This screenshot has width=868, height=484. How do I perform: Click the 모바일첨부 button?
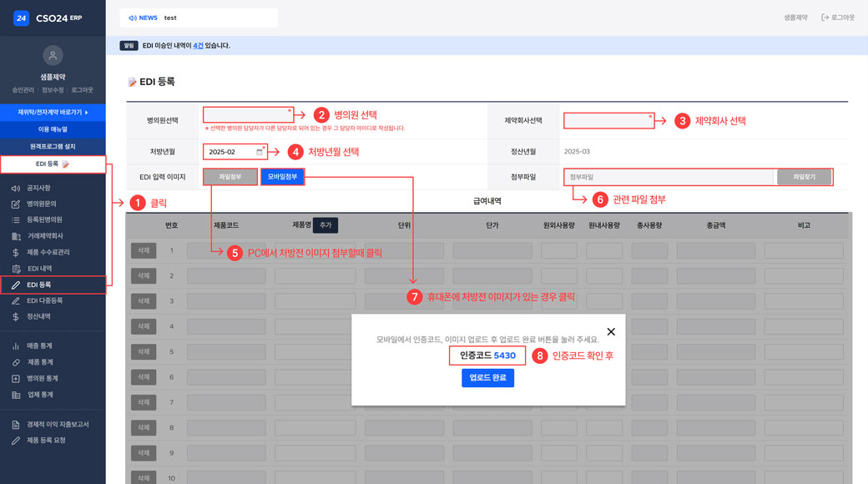click(x=282, y=177)
